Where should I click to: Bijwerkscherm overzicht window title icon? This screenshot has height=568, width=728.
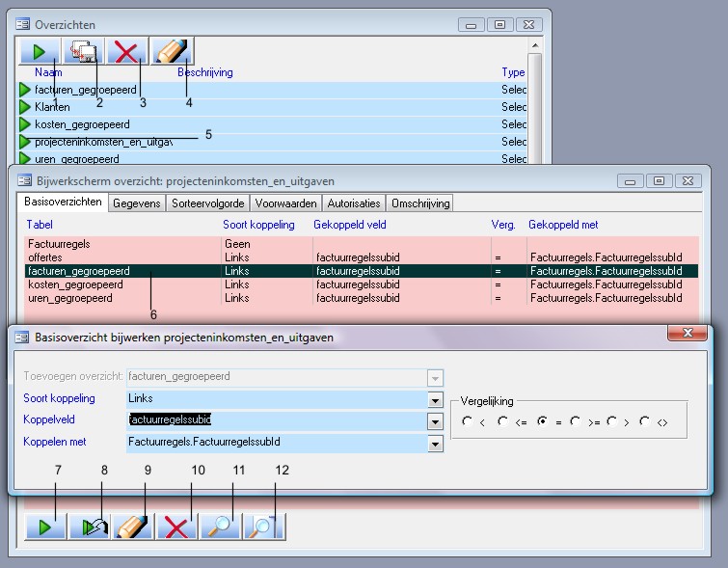click(x=25, y=180)
